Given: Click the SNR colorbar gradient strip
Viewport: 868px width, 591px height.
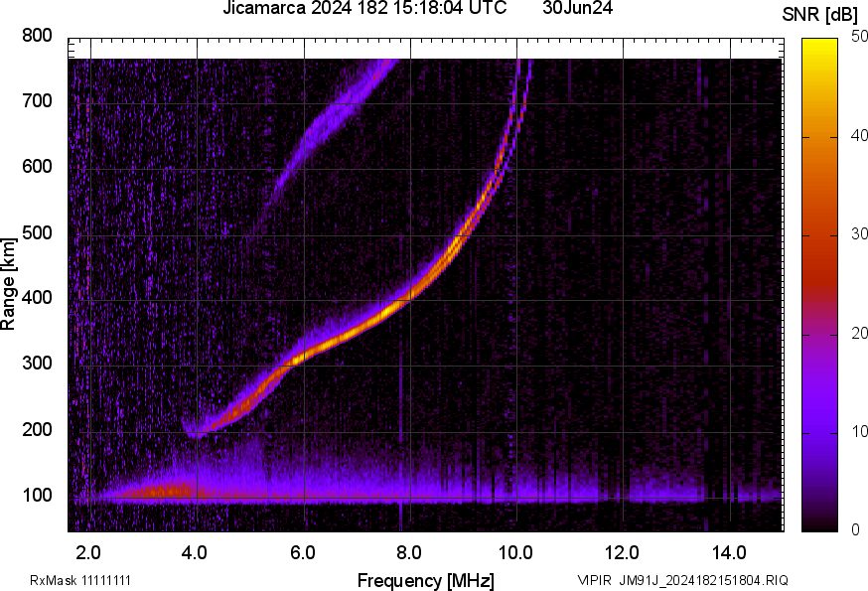Looking at the screenshot, I should 820,285.
